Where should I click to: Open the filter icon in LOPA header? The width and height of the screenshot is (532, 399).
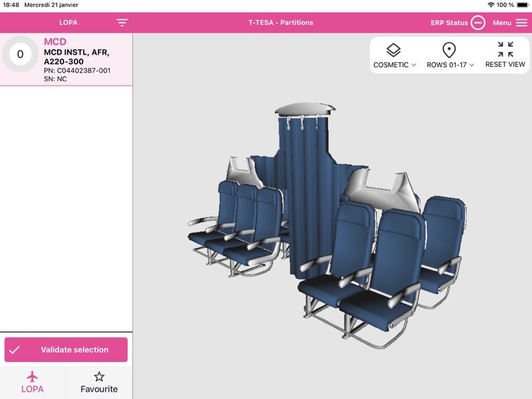[122, 23]
